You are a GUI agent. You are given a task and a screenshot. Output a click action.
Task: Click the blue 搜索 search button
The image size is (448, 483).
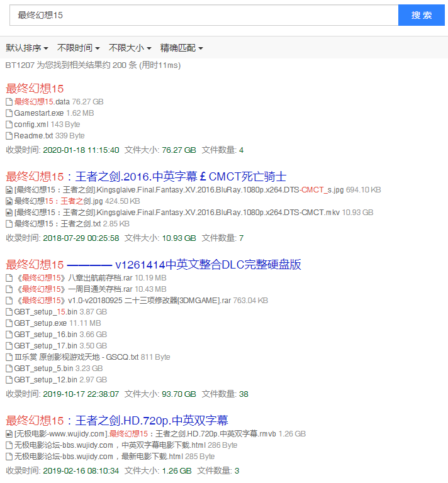coord(421,15)
